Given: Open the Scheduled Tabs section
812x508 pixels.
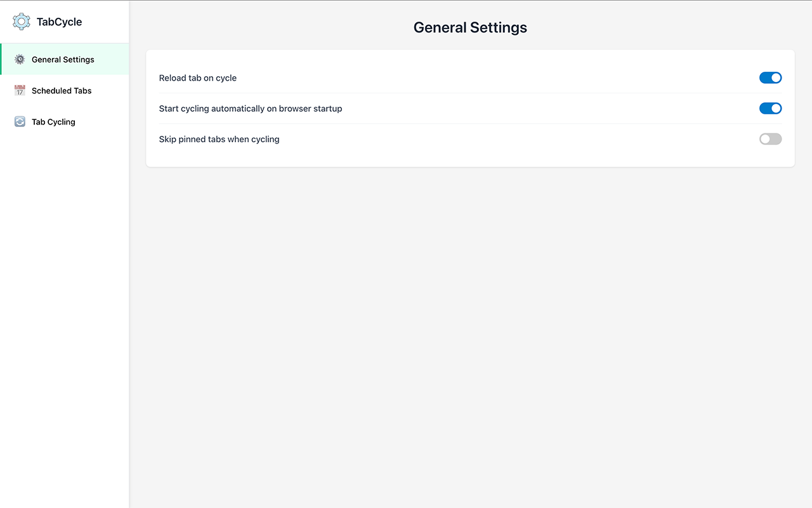Looking at the screenshot, I should point(62,91).
